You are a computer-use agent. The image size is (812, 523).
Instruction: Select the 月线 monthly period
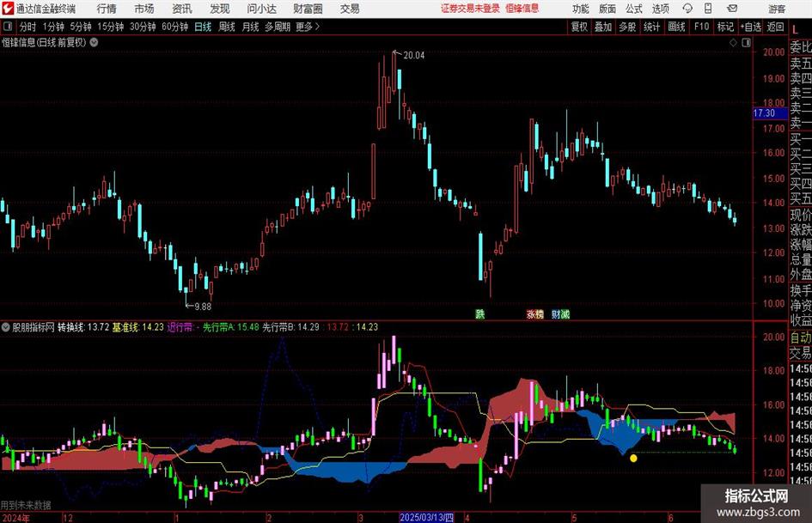click(x=250, y=27)
